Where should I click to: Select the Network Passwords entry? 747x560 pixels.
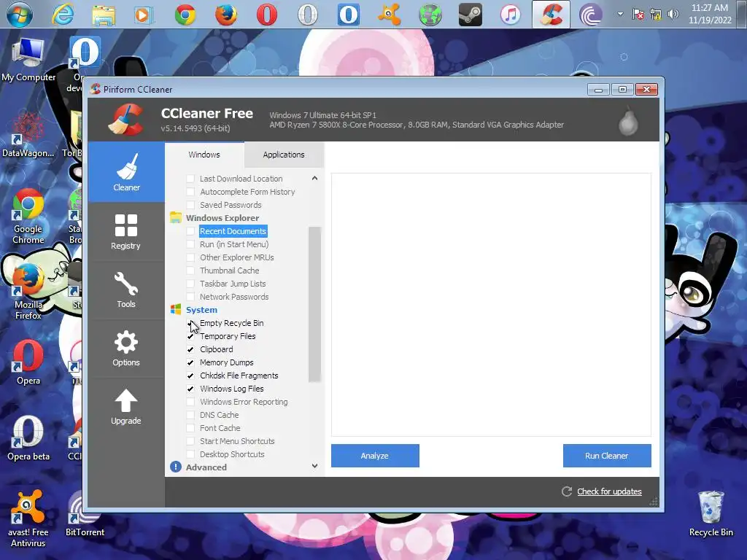point(234,297)
